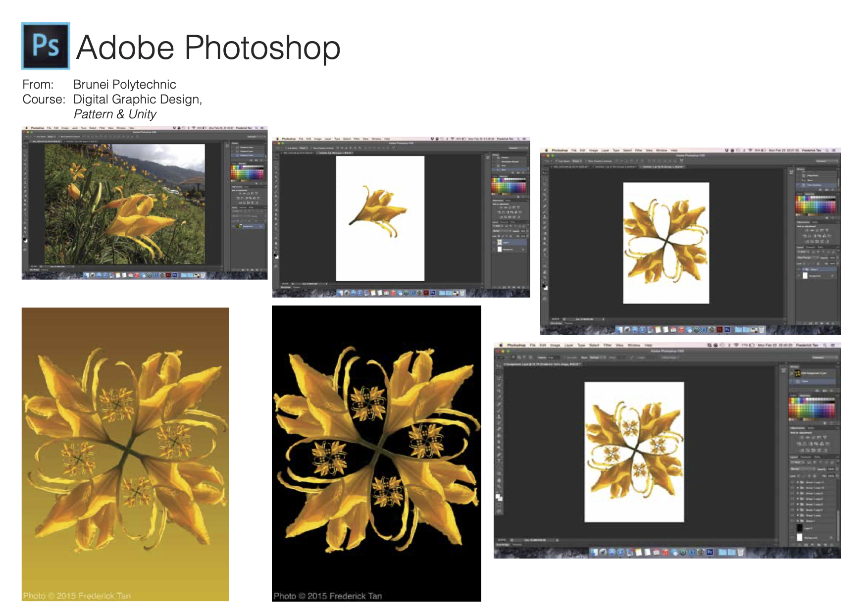Click Finder dock icon in bottom-right screenshot

tap(594, 552)
